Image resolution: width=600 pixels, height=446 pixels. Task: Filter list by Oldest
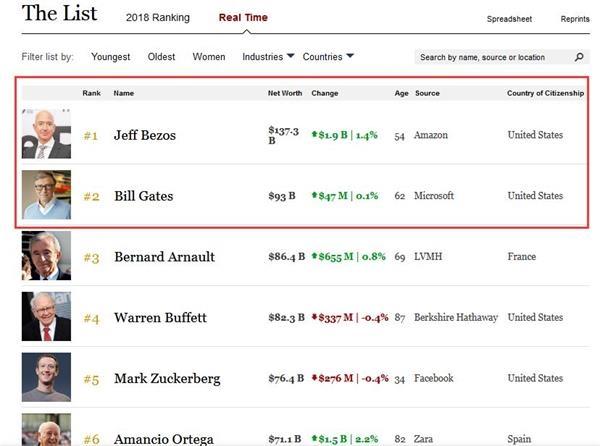(161, 57)
